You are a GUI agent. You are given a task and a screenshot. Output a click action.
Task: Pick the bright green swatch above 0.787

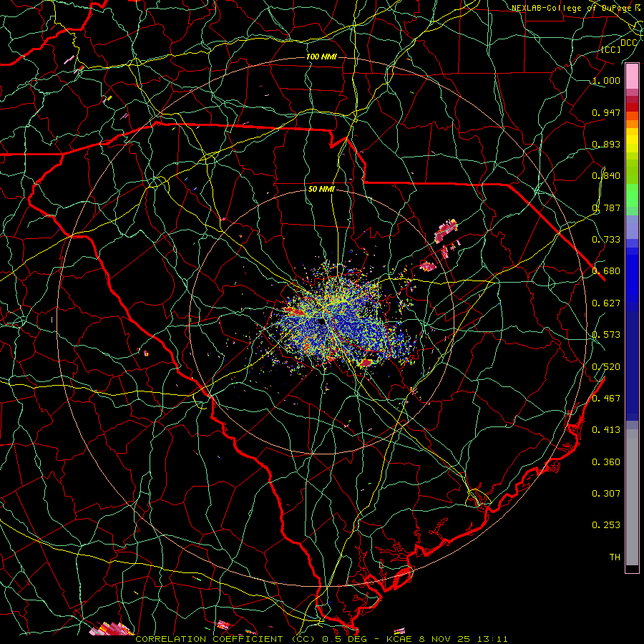[x=632, y=195]
